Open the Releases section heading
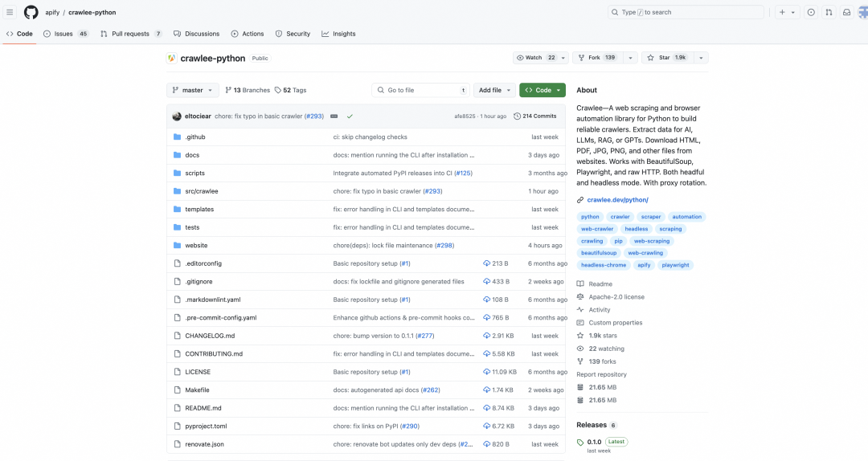Viewport: 868px width, 461px height. tap(592, 425)
